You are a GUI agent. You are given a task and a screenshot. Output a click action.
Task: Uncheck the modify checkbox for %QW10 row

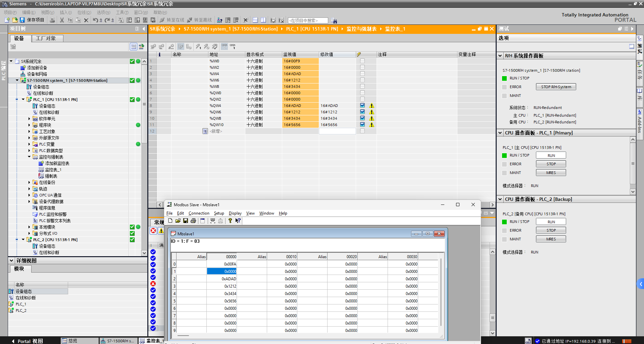point(362,124)
